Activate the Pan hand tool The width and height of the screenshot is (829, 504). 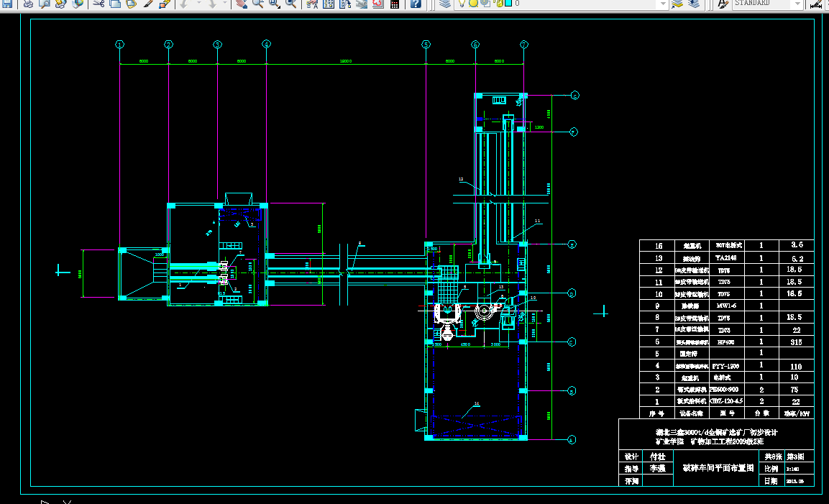coord(241,4)
